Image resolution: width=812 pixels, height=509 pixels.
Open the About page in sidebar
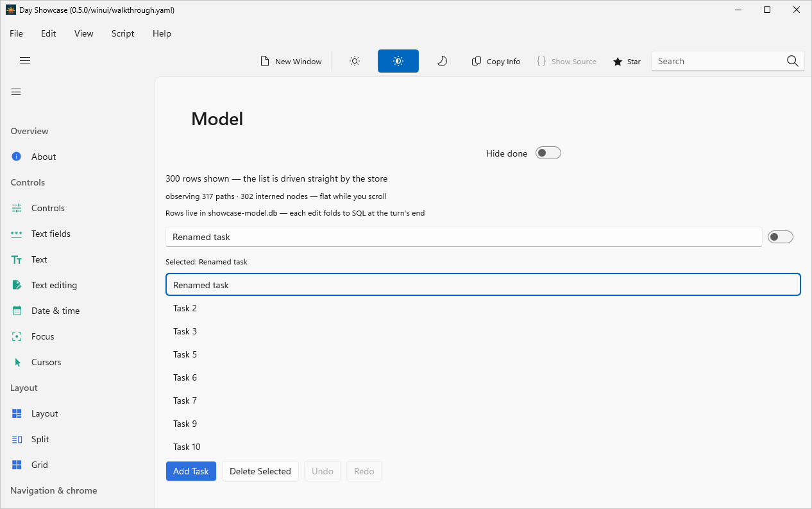(78, 157)
